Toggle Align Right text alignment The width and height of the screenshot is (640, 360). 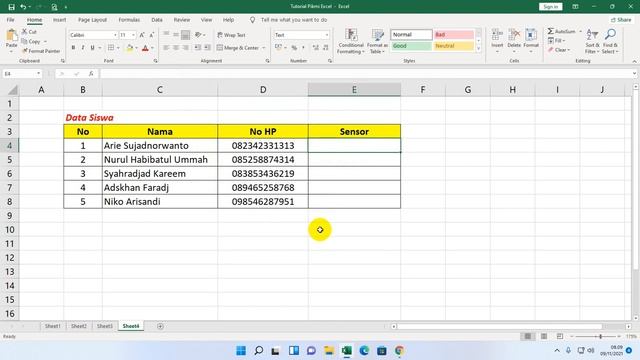click(186, 48)
